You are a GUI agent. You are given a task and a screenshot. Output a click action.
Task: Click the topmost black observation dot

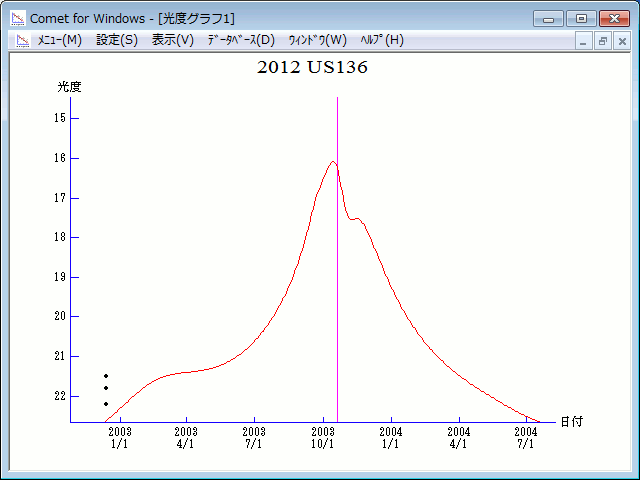106,376
